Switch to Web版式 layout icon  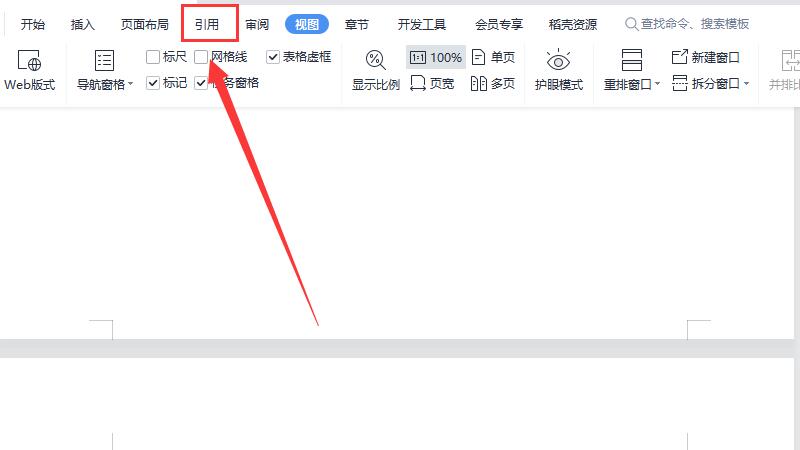pos(29,60)
